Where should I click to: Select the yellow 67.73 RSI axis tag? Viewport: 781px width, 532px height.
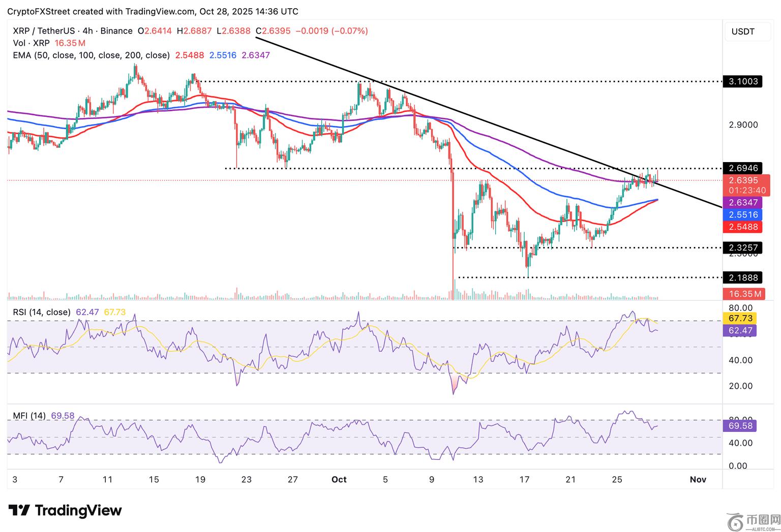click(x=740, y=319)
